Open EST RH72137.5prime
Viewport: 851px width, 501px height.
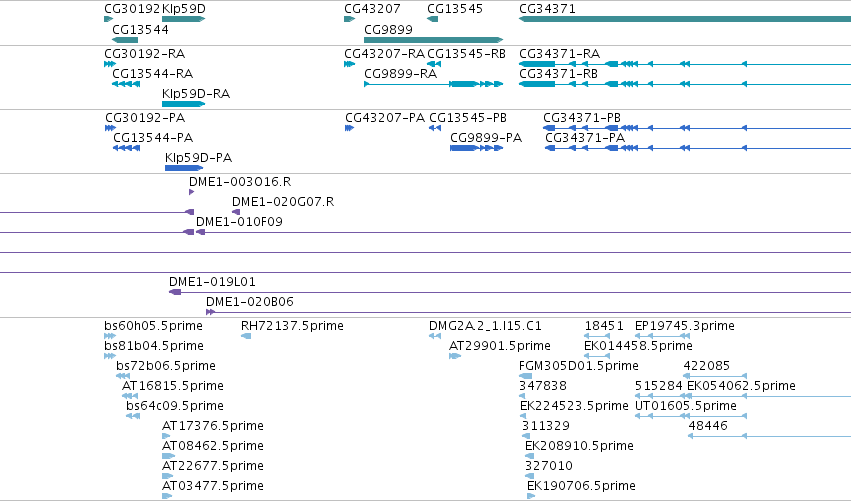click(246, 336)
